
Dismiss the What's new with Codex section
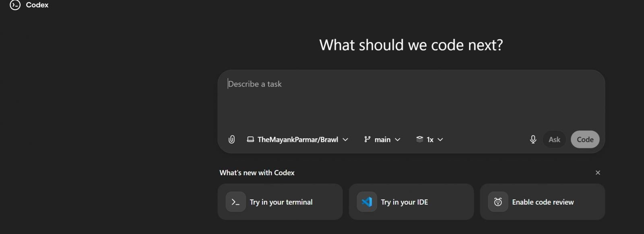click(x=598, y=172)
